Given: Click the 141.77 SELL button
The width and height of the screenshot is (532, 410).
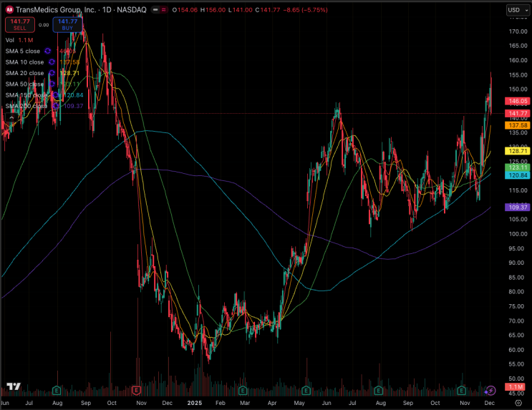Looking at the screenshot, I should 19,24.
